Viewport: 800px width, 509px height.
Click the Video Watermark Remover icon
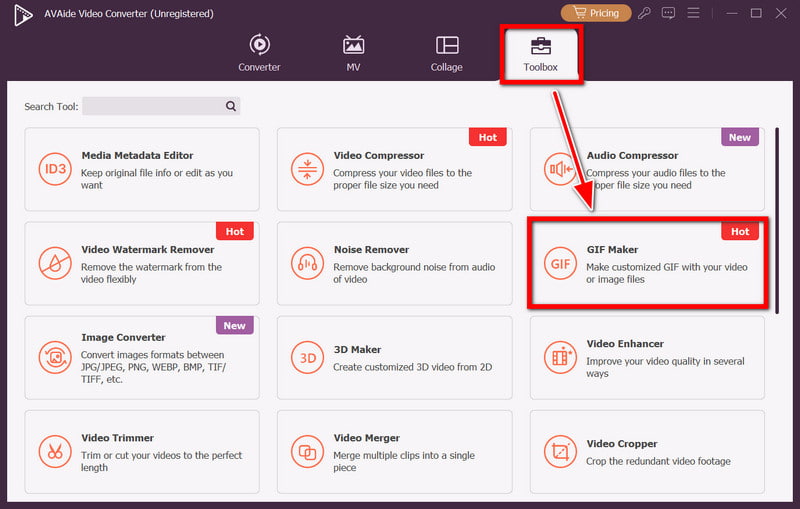point(55,264)
